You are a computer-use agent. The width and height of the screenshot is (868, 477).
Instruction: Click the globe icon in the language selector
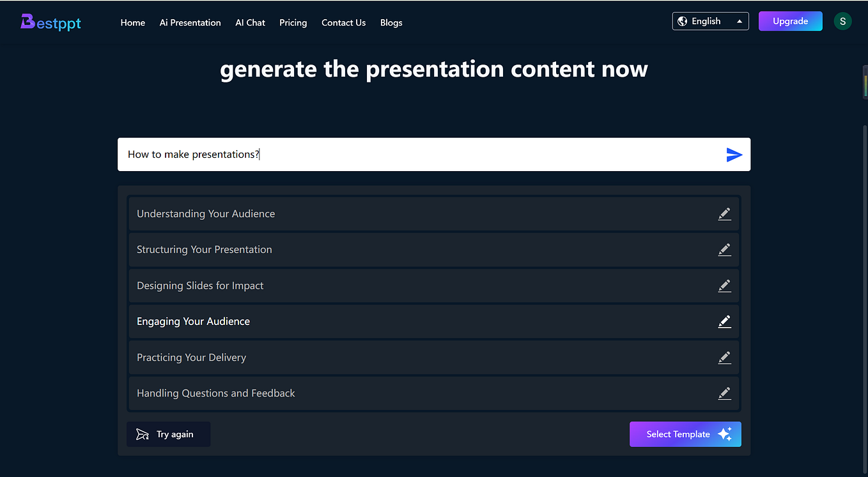[681, 20]
